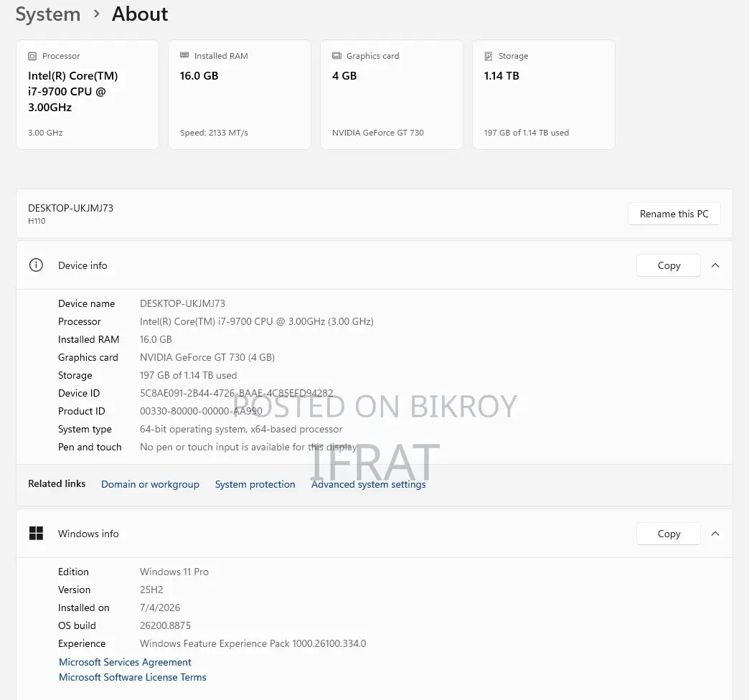Click the OS build label in Windows info
Screen dimensions: 749x700
[x=77, y=625]
